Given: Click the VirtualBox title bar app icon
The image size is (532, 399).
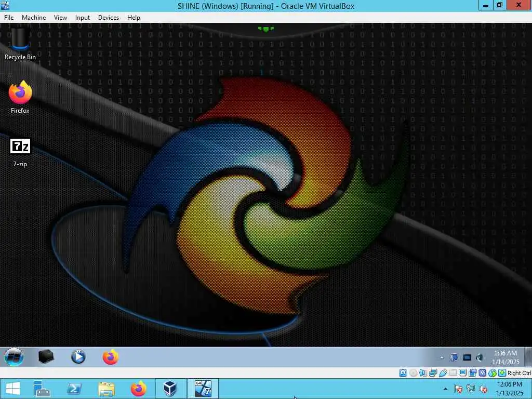Looking at the screenshot, I should 5,5.
